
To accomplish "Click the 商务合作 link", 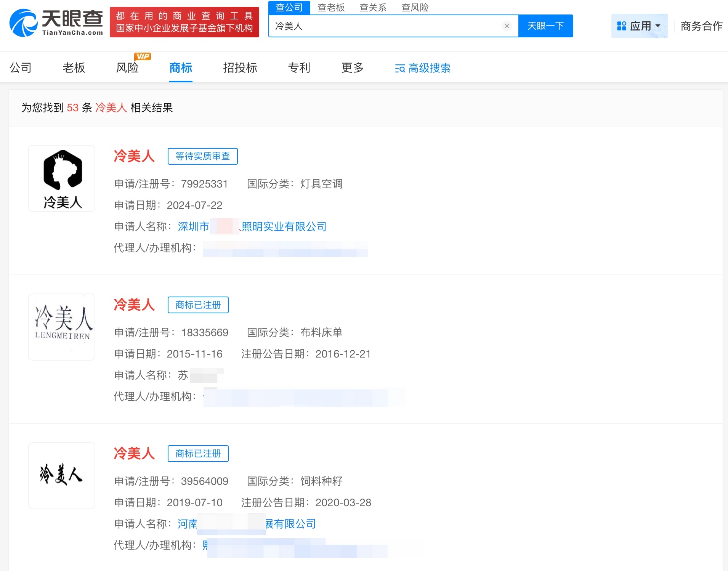I will (x=701, y=25).
